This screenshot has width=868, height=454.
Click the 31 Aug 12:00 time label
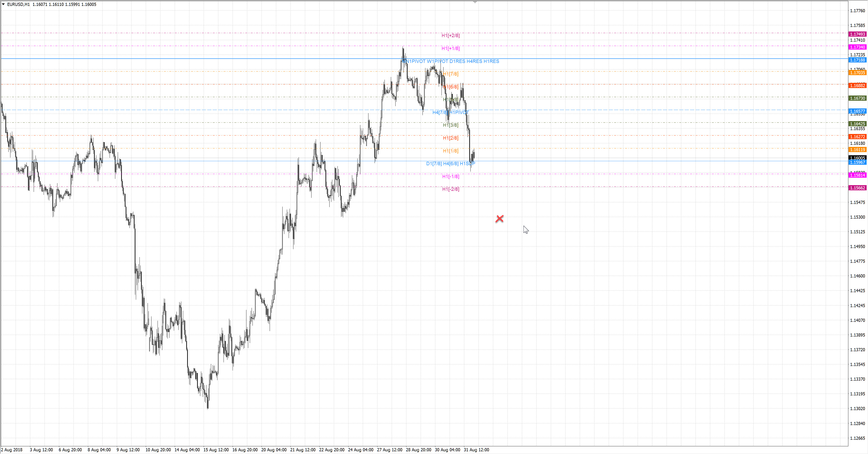pos(476,450)
